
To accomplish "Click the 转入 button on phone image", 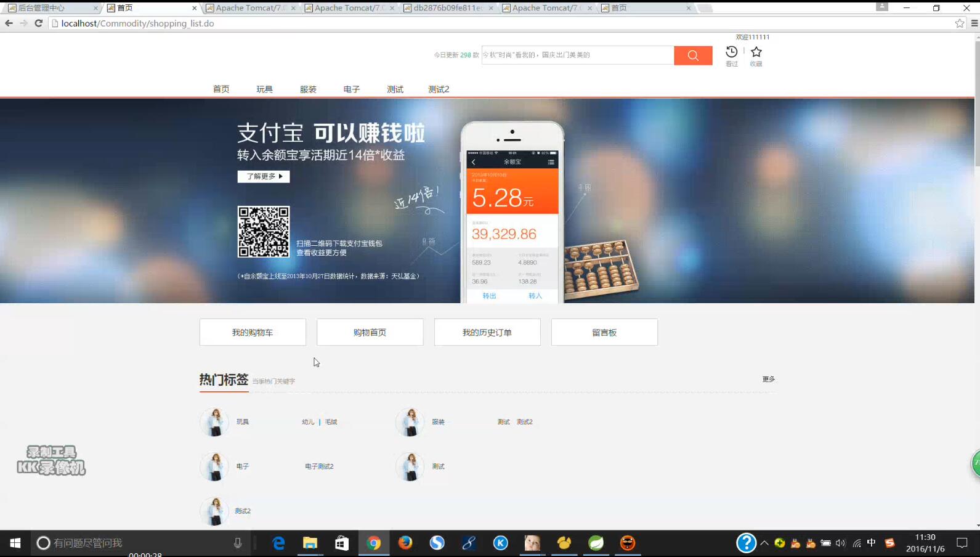I will (x=535, y=296).
